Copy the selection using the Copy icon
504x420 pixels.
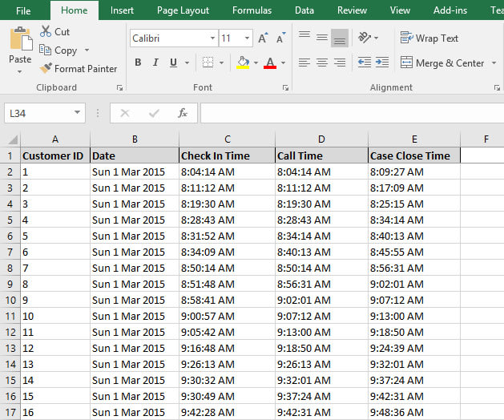(45, 50)
